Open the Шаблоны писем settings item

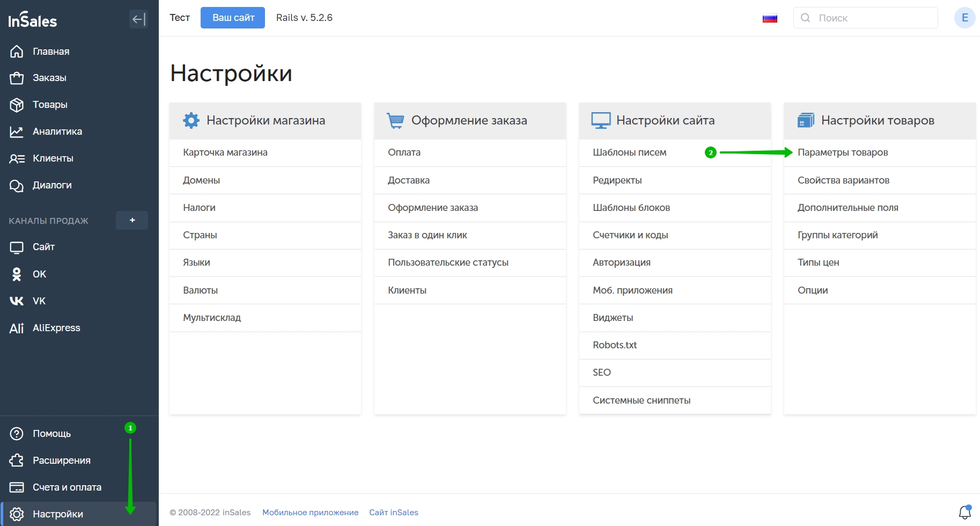[629, 152]
